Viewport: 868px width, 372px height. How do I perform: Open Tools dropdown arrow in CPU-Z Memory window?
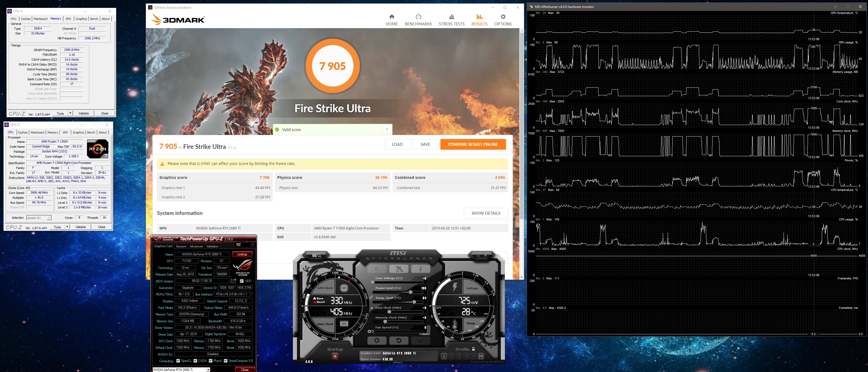point(70,113)
